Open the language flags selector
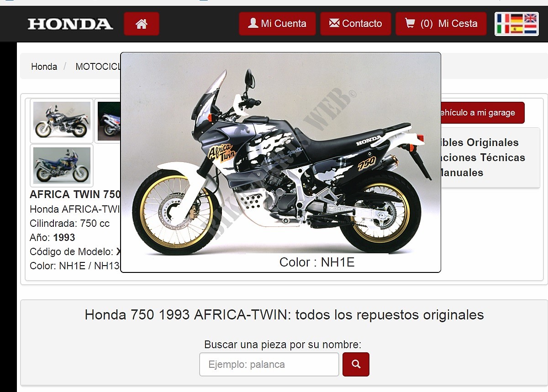Image resolution: width=548 pixels, height=392 pixels. pos(517,24)
